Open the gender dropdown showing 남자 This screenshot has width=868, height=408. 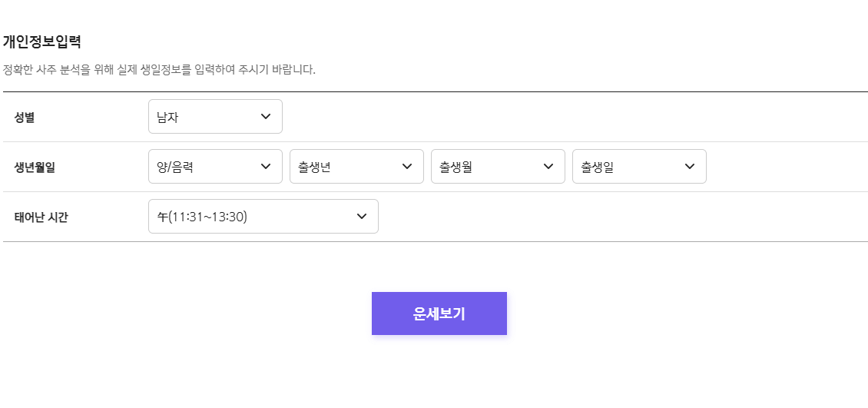click(207, 117)
